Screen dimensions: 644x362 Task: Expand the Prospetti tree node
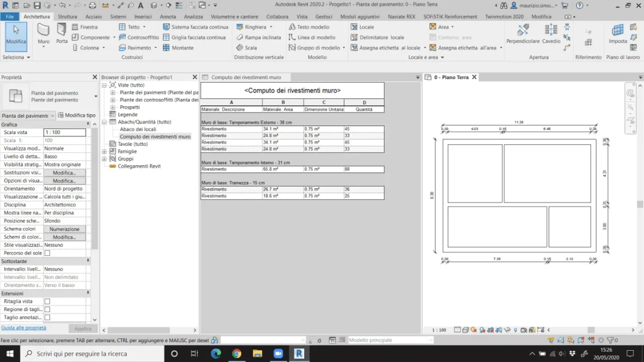click(113, 107)
